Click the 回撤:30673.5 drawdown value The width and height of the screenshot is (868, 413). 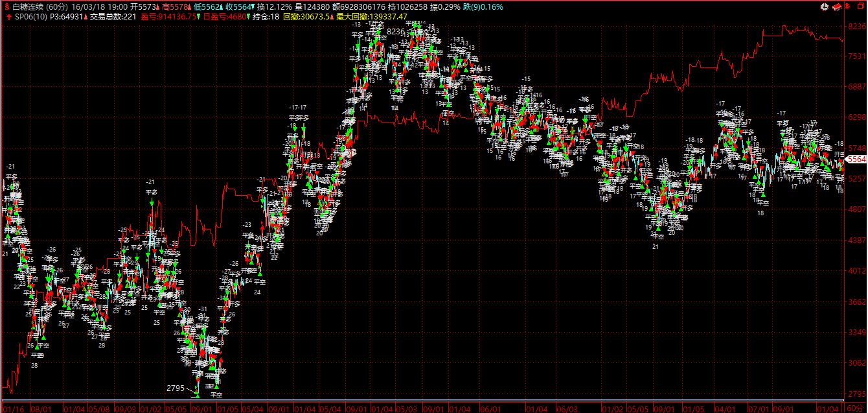pos(308,16)
